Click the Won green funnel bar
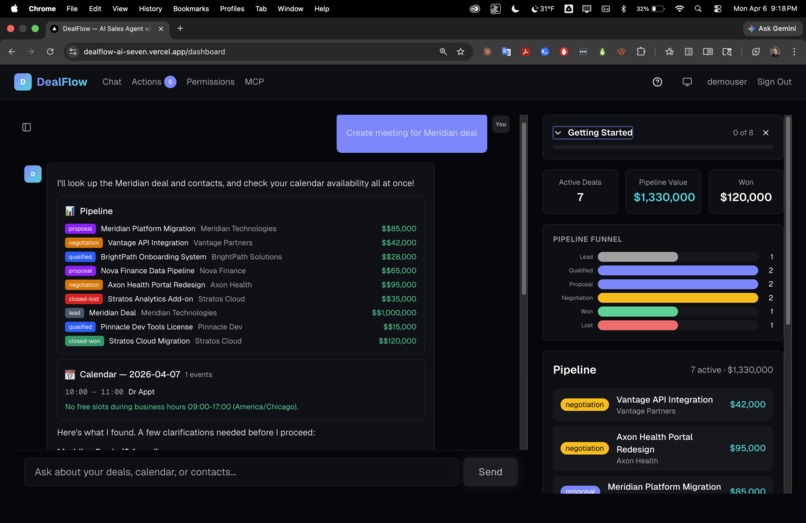This screenshot has height=523, width=806. tap(637, 312)
